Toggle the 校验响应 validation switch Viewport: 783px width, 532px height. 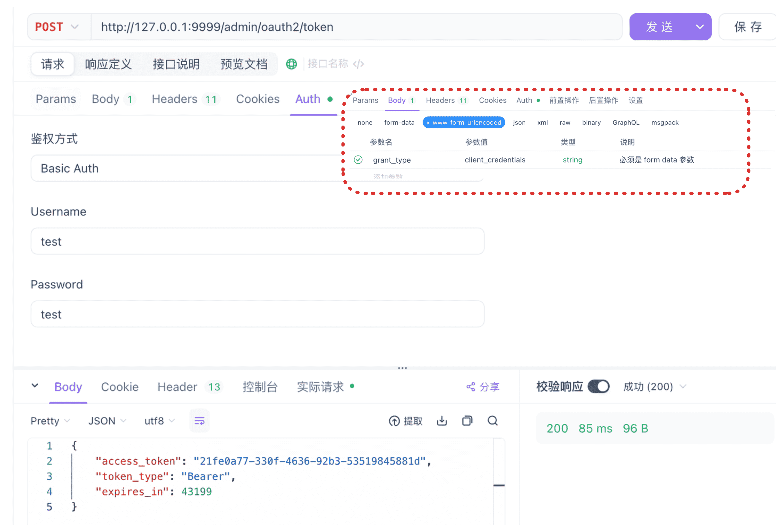pyautogui.click(x=599, y=387)
